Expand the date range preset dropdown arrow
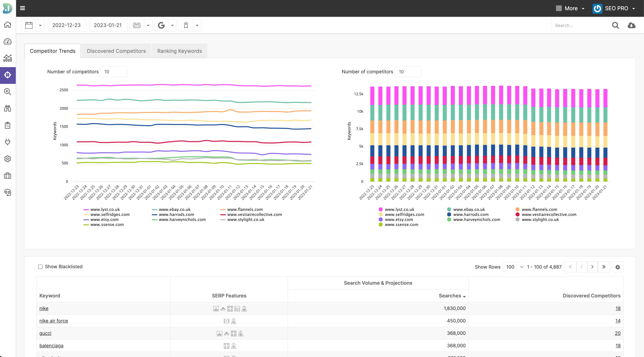644x357 pixels. (x=148, y=25)
